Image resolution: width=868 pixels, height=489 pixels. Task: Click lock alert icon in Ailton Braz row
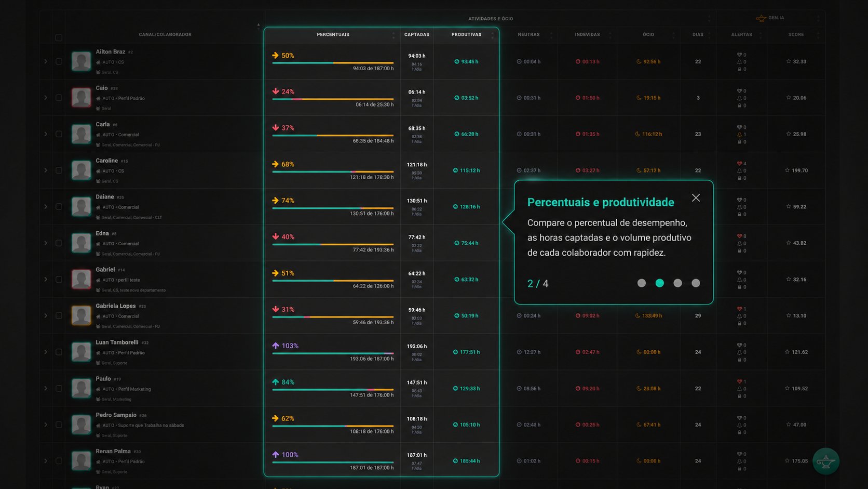(739, 69)
